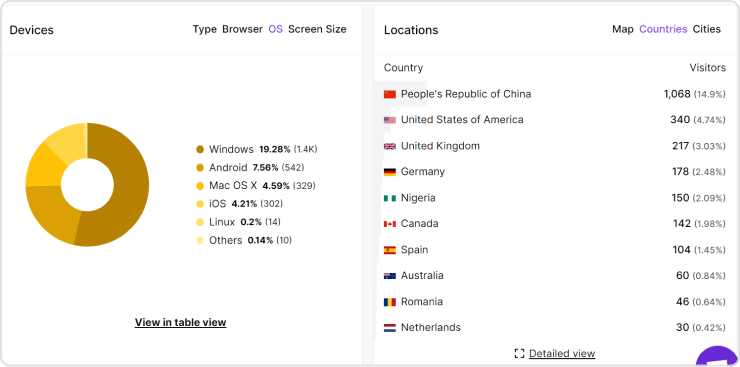
Task: Click the 178 visitors value for Germany
Action: pyautogui.click(x=681, y=172)
